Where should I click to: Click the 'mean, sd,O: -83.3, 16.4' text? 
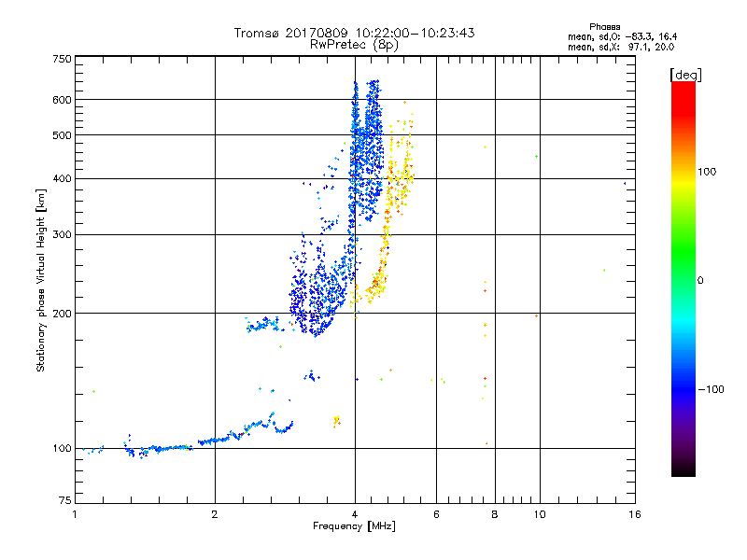pyautogui.click(x=622, y=36)
